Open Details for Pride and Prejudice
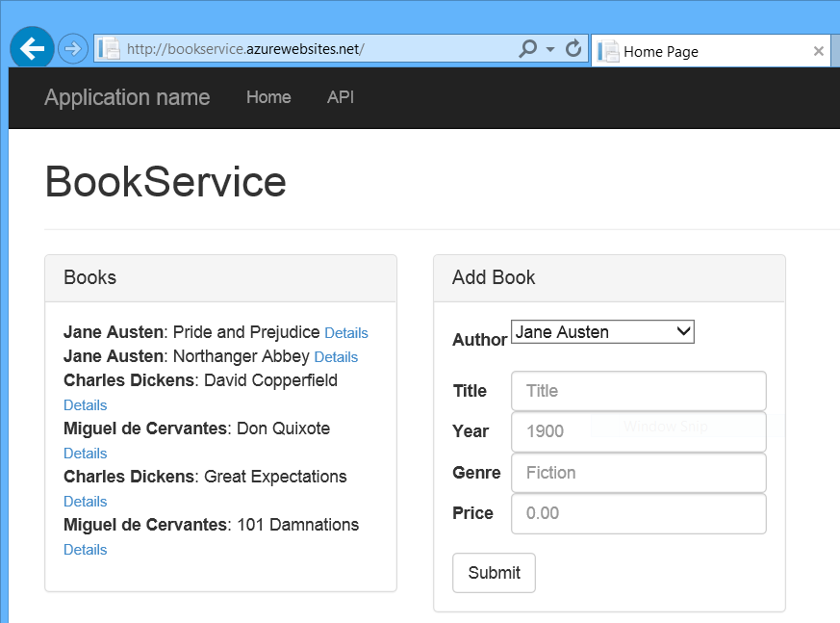The width and height of the screenshot is (840, 623). click(345, 332)
